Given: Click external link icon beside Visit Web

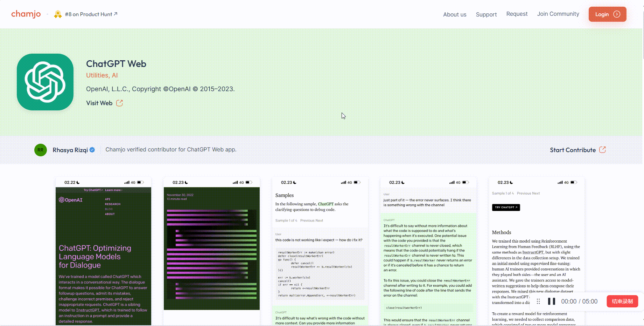Looking at the screenshot, I should pyautogui.click(x=119, y=103).
